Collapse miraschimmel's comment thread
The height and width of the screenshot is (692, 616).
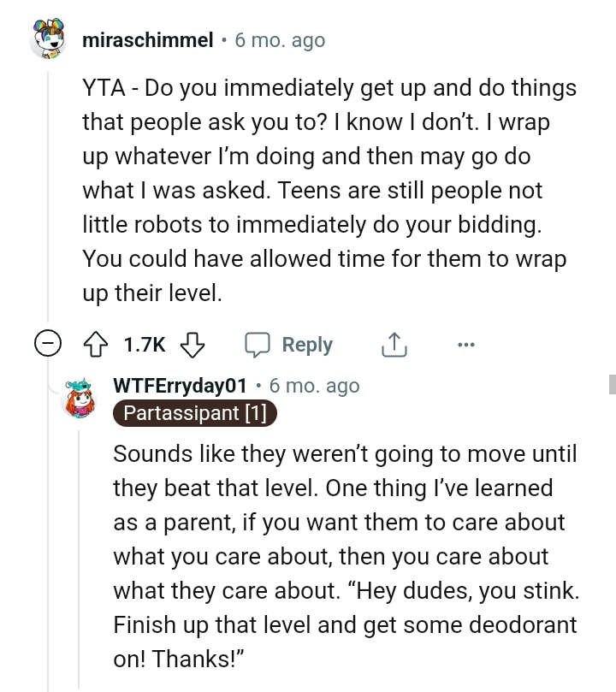coord(46,345)
